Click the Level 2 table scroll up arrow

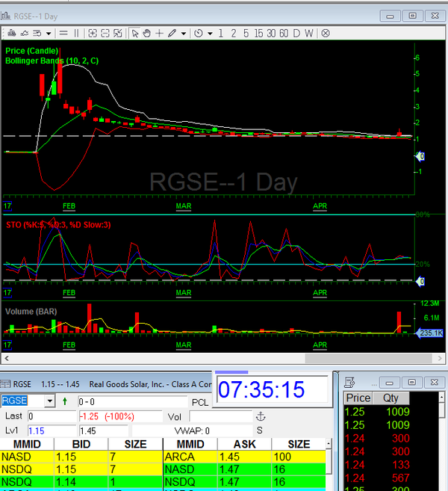329,444
